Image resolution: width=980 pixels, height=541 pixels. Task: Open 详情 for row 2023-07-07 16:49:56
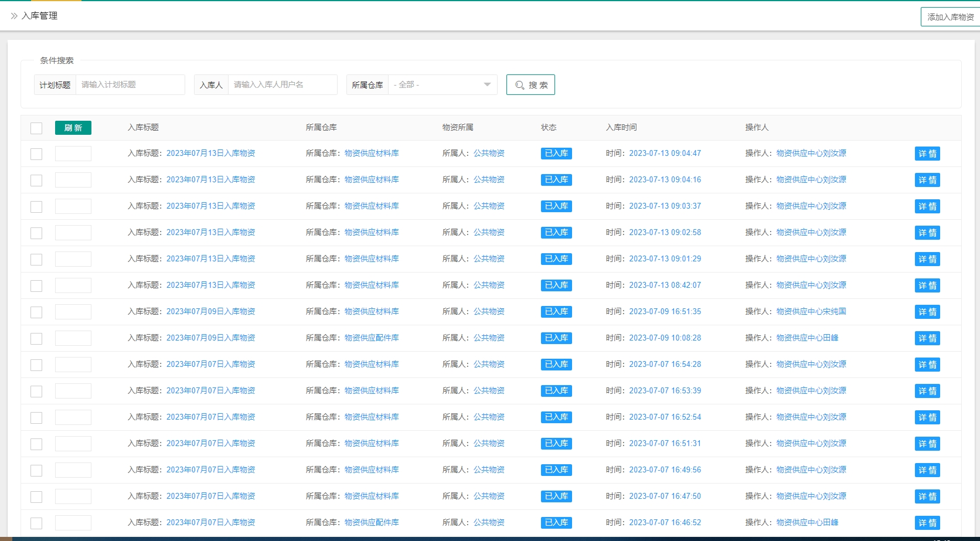[927, 470]
